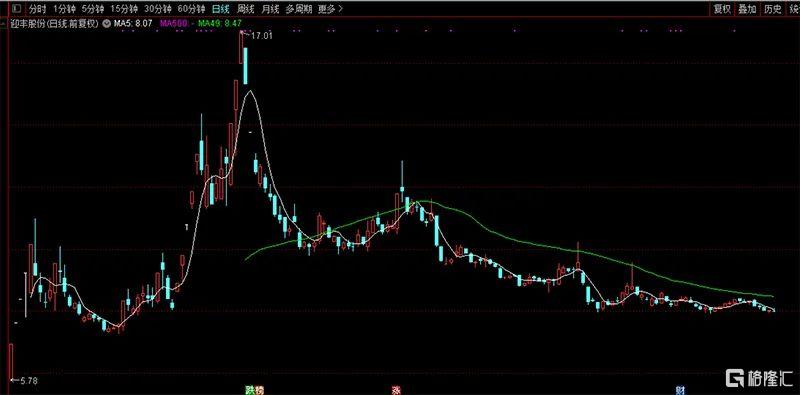800x395 pixels.
Task: Switch to 周线 weekly chart
Action: coord(246,9)
